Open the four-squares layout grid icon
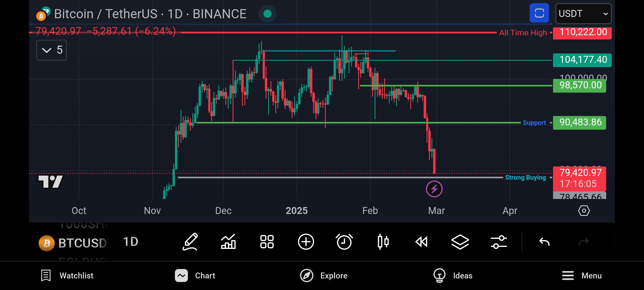Viewport: 644px width, 290px height. point(267,242)
